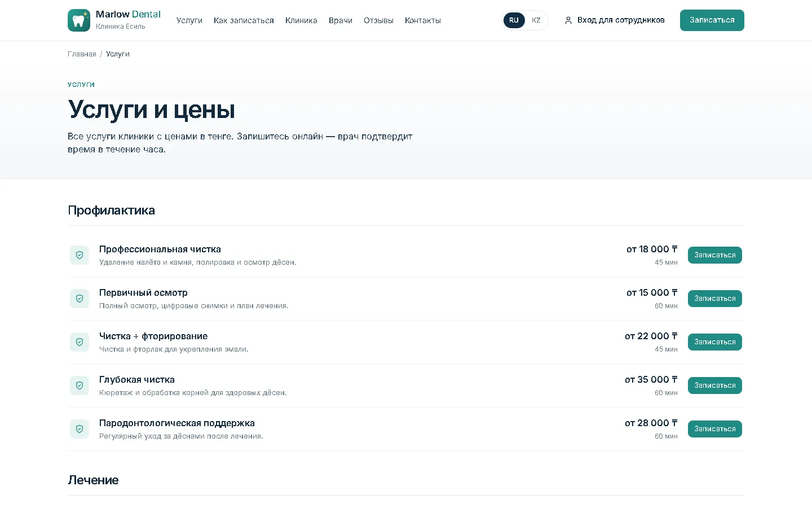This screenshot has width=812, height=508.
Task: Go to the Клиника page
Action: pyautogui.click(x=301, y=20)
